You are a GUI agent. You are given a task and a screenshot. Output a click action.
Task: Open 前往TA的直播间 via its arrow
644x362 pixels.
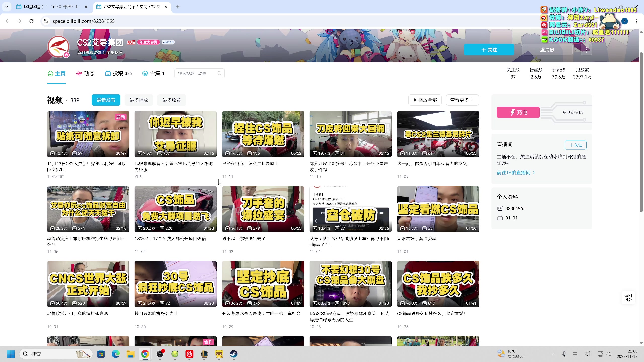[x=516, y=173]
